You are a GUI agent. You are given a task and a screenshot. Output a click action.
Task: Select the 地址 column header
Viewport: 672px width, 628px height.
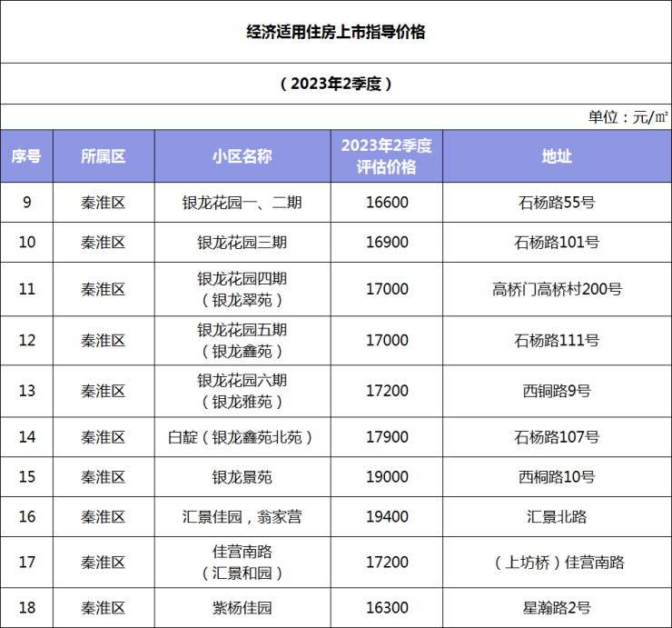click(x=557, y=156)
